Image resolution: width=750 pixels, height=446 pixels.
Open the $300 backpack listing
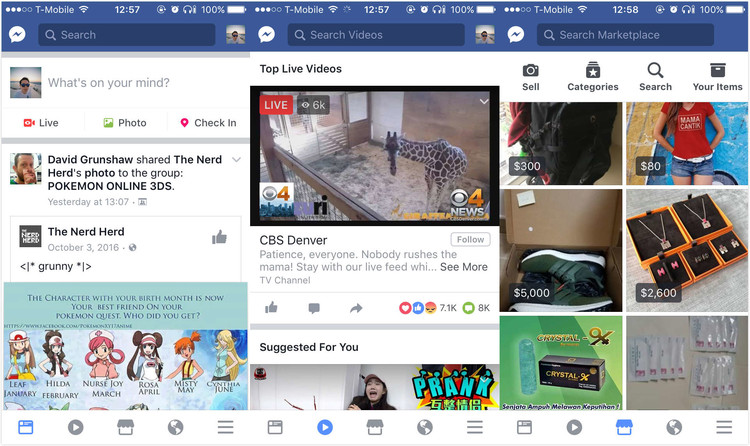click(561, 144)
